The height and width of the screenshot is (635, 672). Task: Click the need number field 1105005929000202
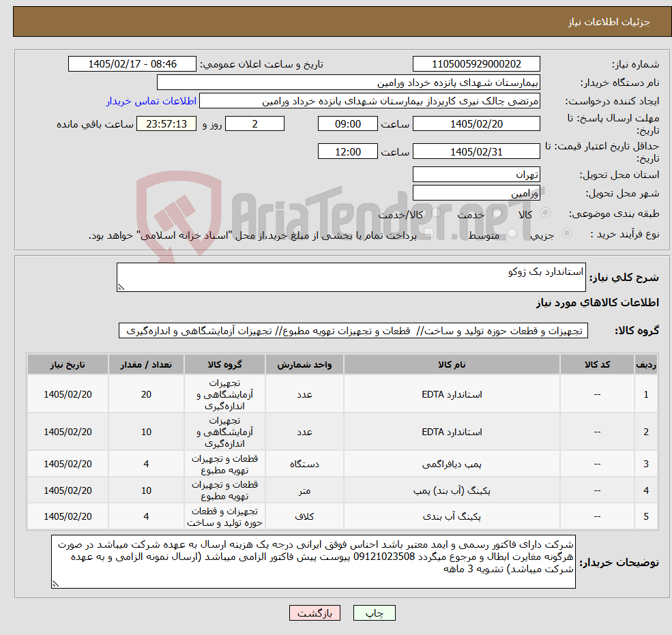tap(476, 64)
